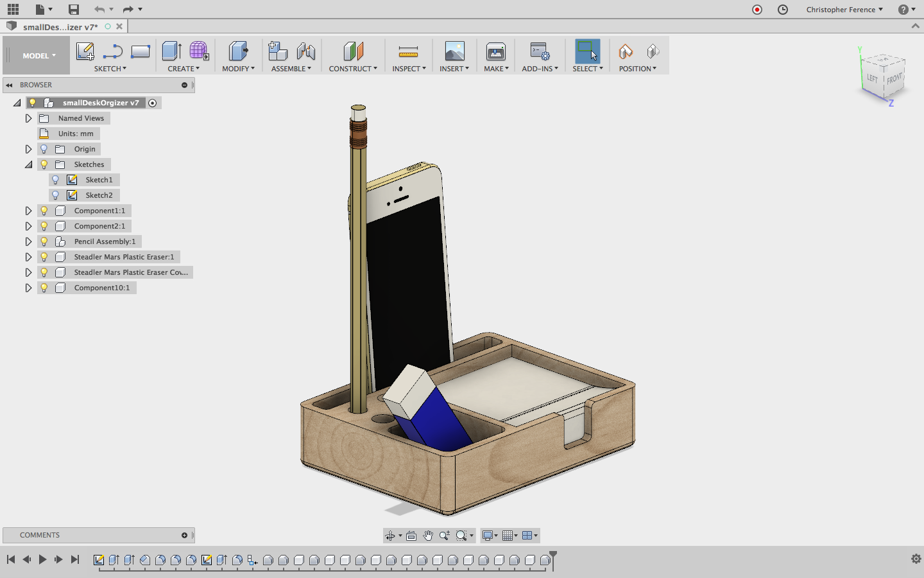Image resolution: width=924 pixels, height=578 pixels.
Task: Activate the Select tool icon
Action: pos(587,51)
